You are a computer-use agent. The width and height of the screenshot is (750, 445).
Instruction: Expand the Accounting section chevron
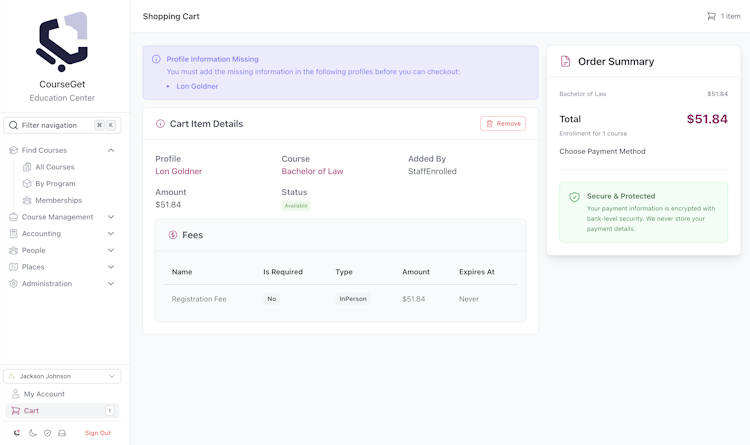pos(111,234)
